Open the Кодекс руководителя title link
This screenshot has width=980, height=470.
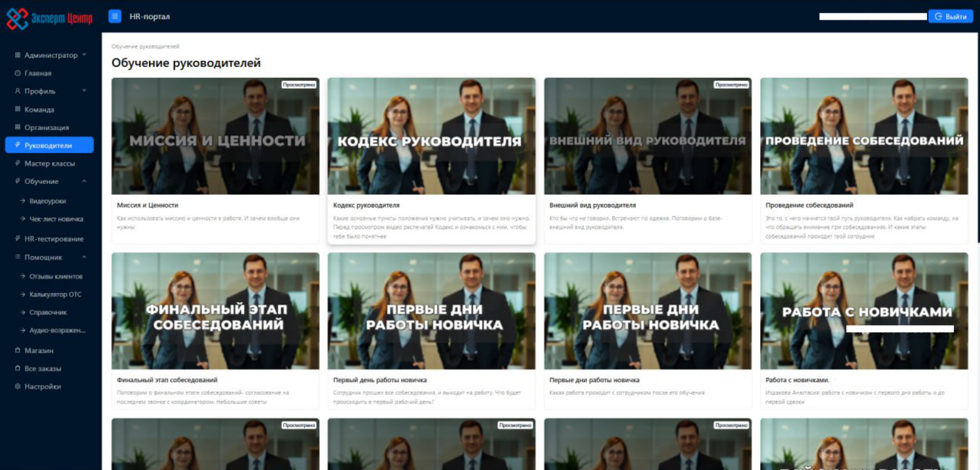366,205
